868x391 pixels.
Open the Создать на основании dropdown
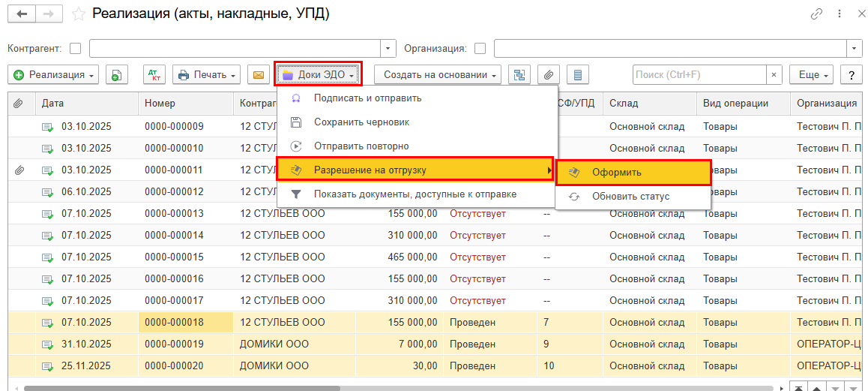tap(438, 75)
